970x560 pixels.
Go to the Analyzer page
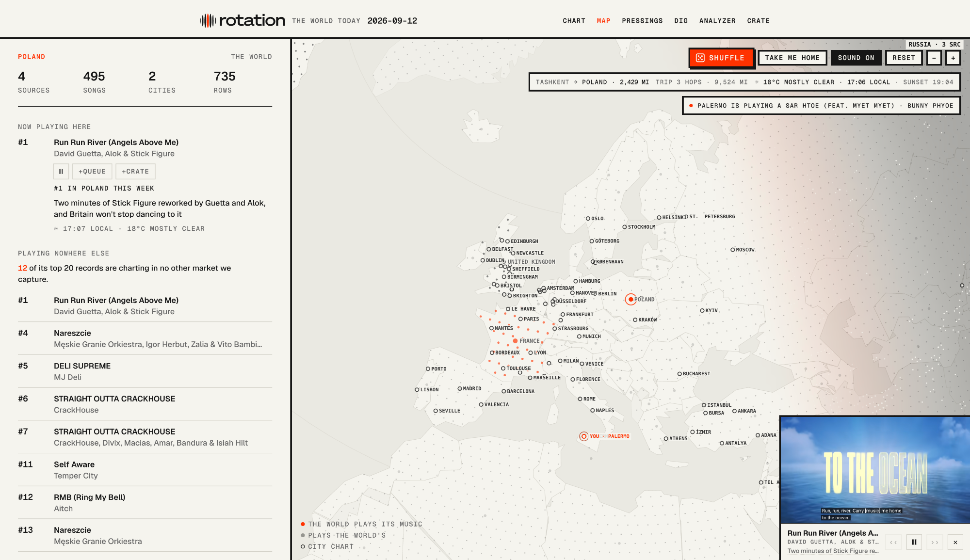coord(717,21)
